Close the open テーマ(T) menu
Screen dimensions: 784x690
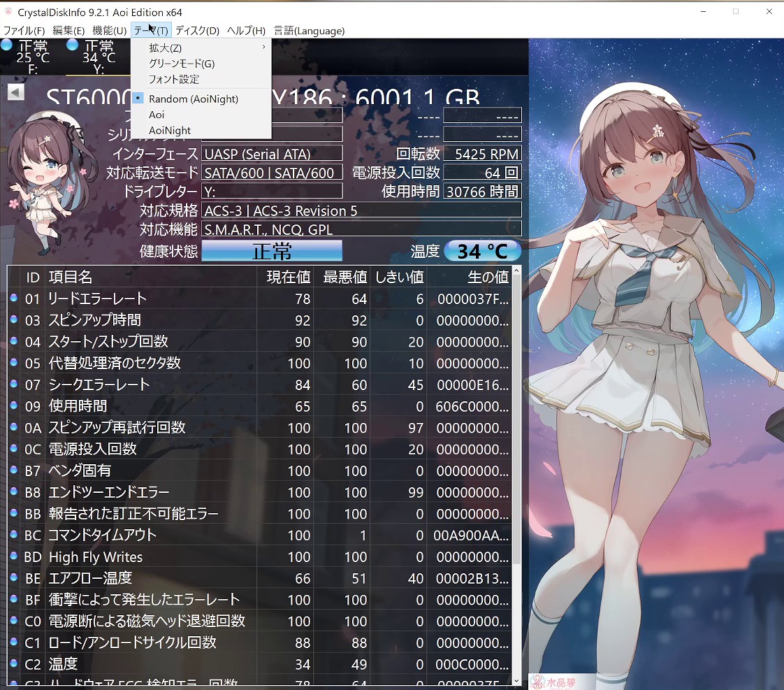(151, 31)
